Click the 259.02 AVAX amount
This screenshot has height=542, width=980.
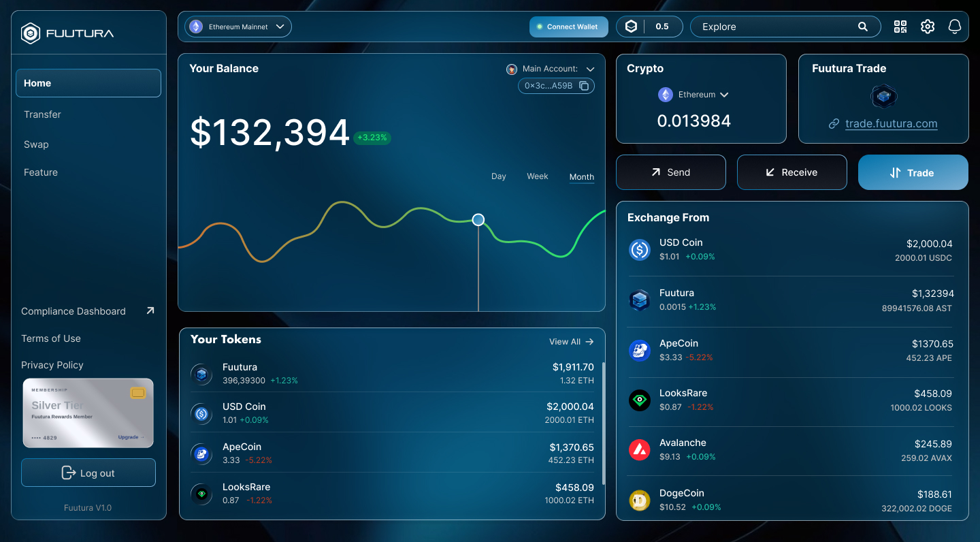pos(927,458)
